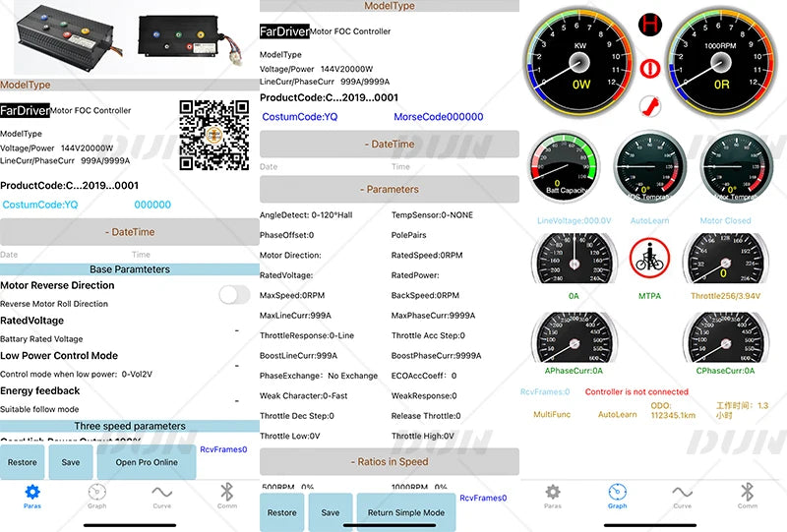This screenshot has height=532, width=787.
Task: Switch to Curve tab on gauge screen
Action: [682, 492]
